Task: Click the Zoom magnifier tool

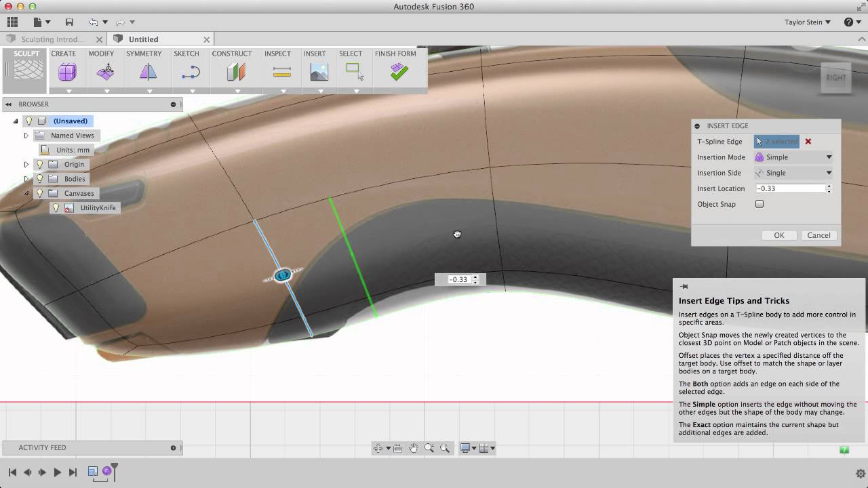Action: coord(429,448)
